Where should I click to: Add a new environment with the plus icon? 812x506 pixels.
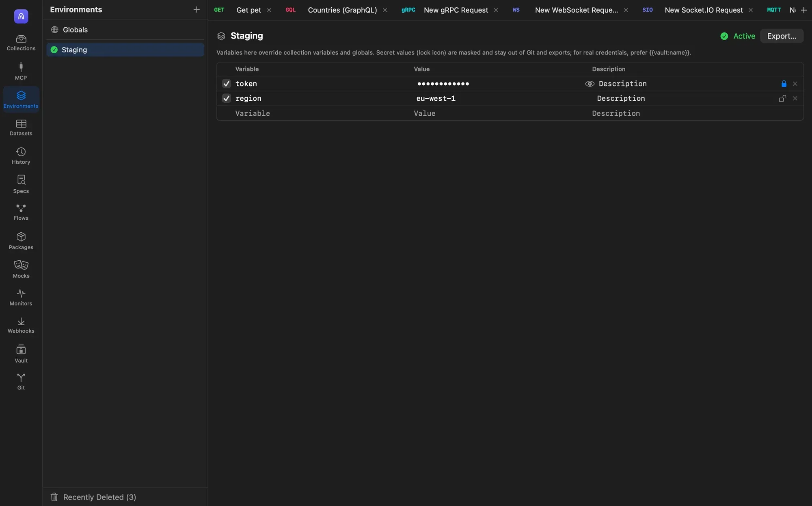[x=197, y=9]
